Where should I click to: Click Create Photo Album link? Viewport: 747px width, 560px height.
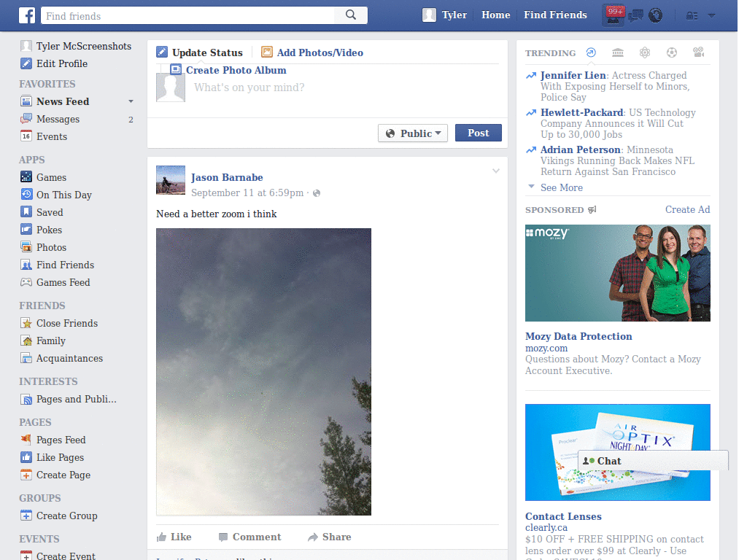pyautogui.click(x=236, y=70)
